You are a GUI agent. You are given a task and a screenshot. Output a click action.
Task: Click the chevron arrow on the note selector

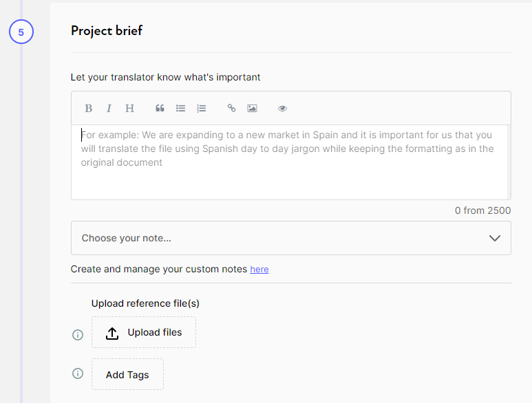coord(494,238)
